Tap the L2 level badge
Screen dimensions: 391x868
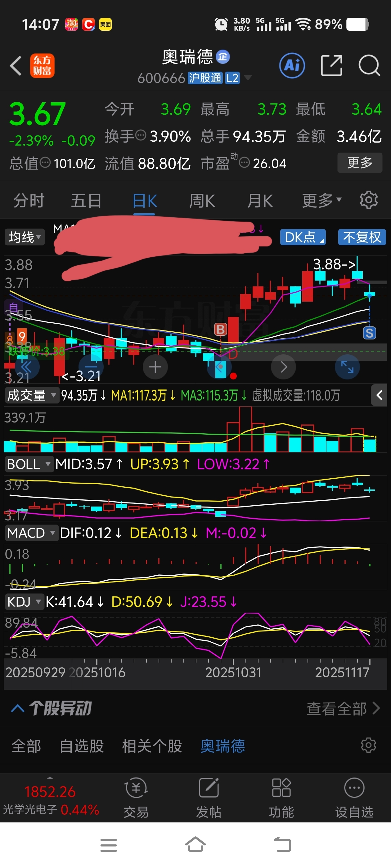pos(232,78)
